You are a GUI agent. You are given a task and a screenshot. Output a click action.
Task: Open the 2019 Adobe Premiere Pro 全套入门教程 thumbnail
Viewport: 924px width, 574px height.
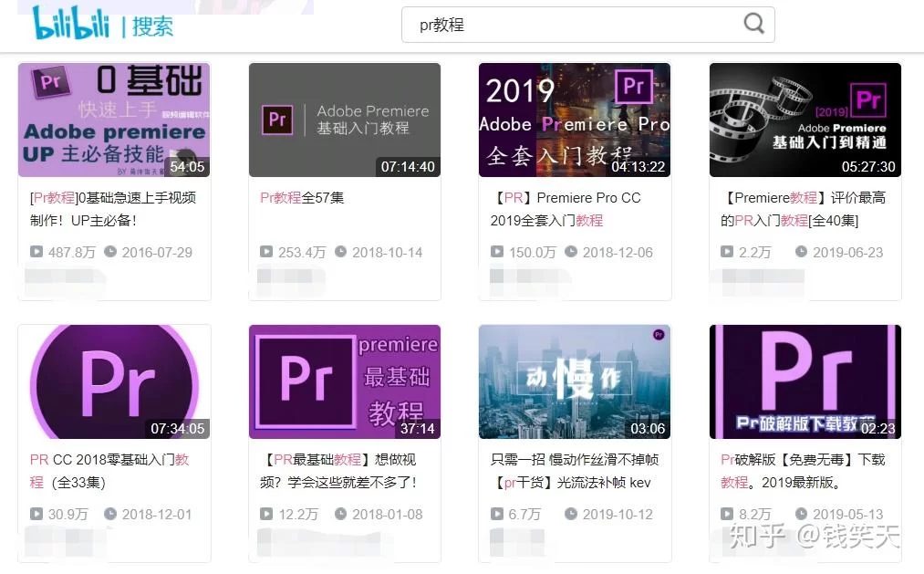[x=575, y=120]
